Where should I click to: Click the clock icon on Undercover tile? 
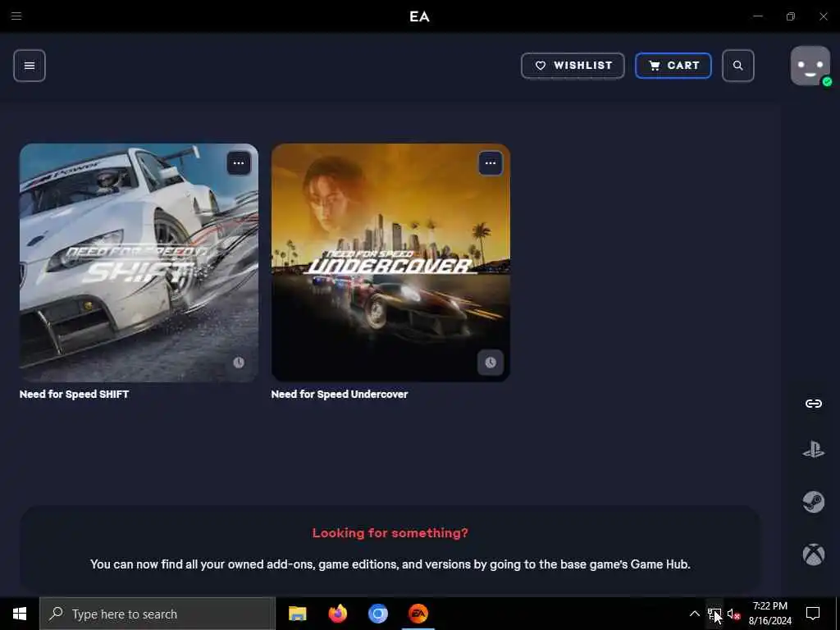coord(491,363)
